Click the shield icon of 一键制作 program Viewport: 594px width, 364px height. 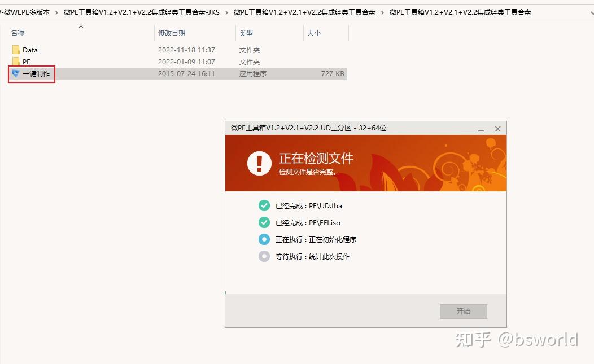[x=15, y=74]
